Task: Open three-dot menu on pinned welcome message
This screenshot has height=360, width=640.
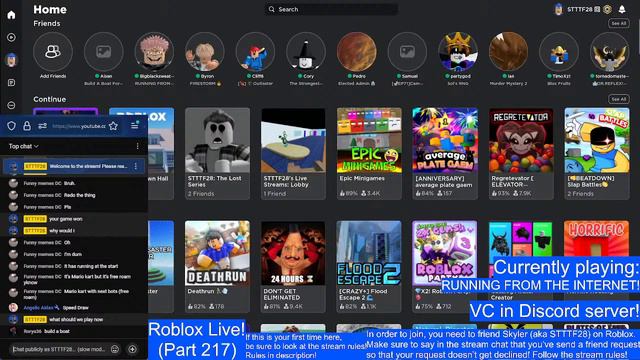Action: (x=136, y=166)
